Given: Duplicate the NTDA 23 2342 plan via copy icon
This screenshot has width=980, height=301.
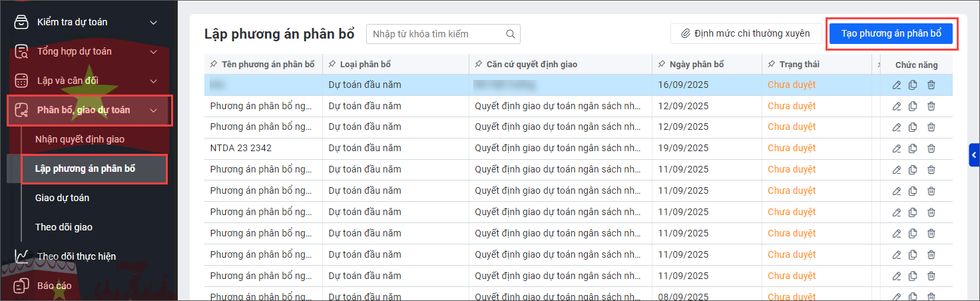Looking at the screenshot, I should 913,149.
